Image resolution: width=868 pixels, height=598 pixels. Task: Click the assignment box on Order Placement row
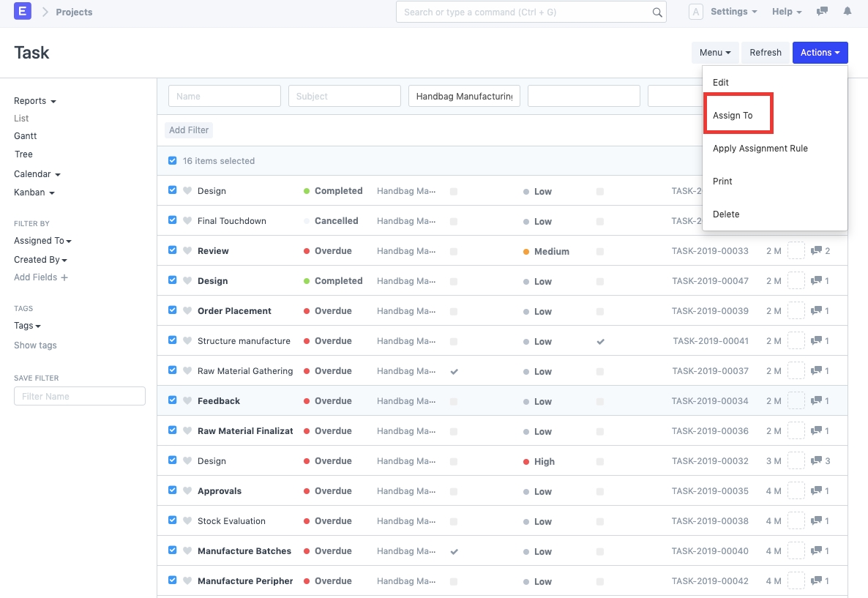coord(796,311)
